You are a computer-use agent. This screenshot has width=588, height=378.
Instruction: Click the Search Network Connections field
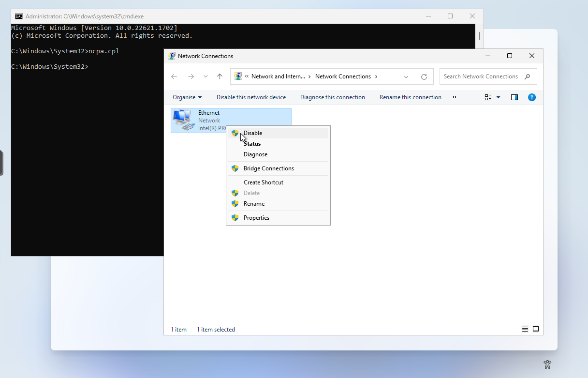click(x=488, y=76)
